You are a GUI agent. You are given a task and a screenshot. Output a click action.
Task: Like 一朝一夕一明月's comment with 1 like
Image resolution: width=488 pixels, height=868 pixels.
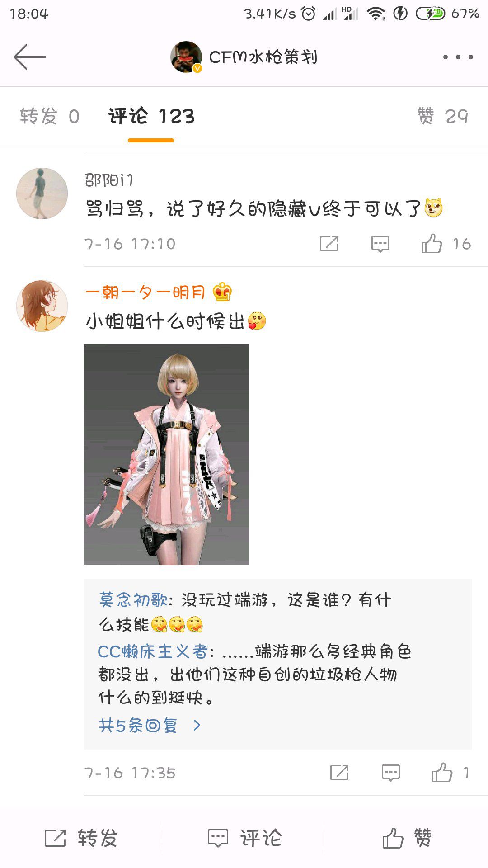click(450, 773)
